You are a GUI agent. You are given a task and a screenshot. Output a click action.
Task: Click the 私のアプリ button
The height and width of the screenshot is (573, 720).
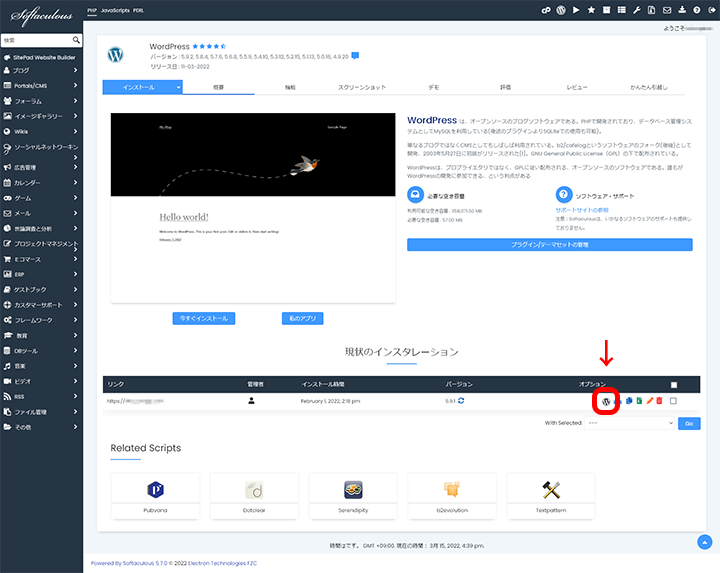(303, 318)
